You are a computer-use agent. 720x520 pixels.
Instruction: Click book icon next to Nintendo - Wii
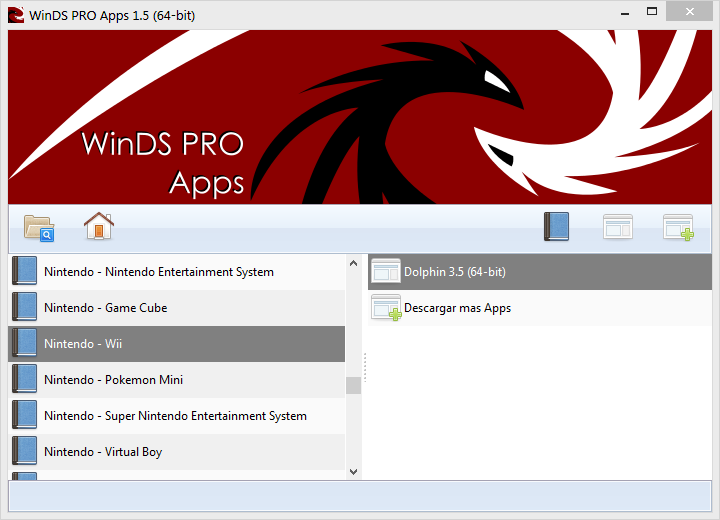24,343
